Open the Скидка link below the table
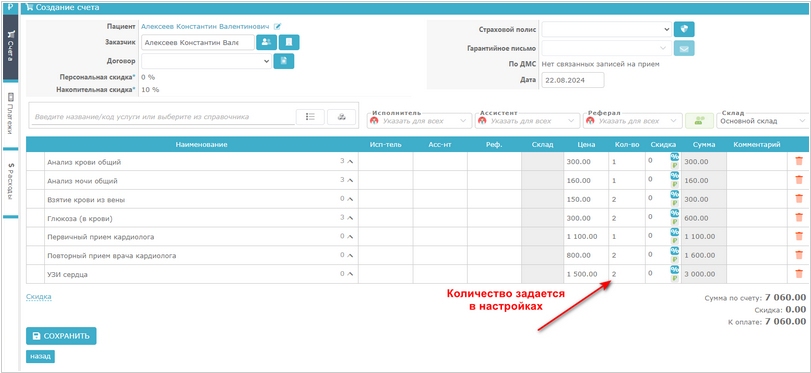This screenshot has width=811, height=373. coord(39,296)
